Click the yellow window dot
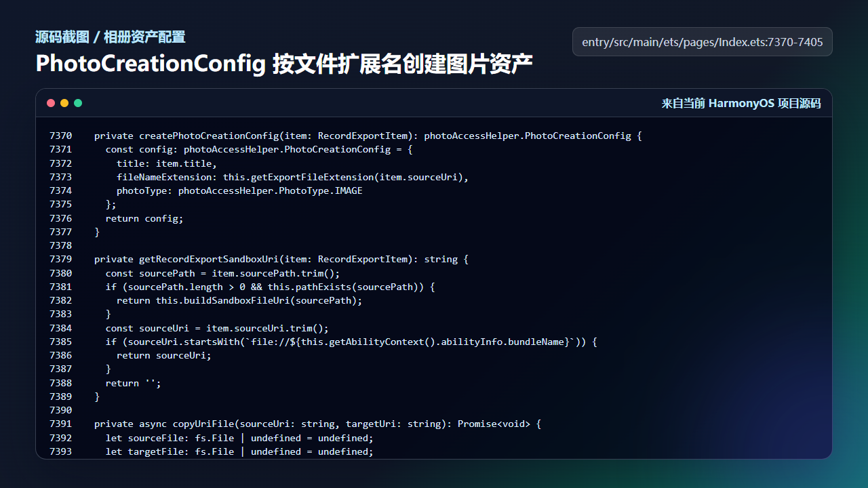This screenshot has width=868, height=488. [64, 103]
